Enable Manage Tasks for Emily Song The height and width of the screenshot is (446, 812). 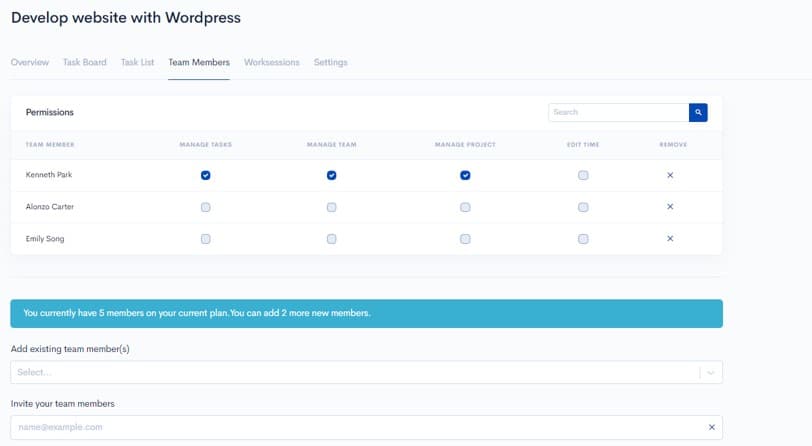click(x=206, y=239)
